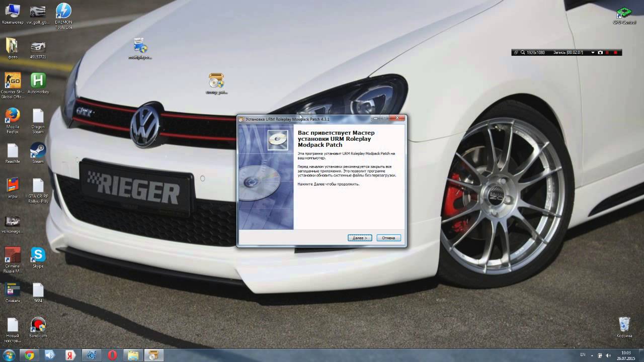Open the GPU-Control desktop icon
The width and height of the screenshot is (644, 362).
(624, 16)
